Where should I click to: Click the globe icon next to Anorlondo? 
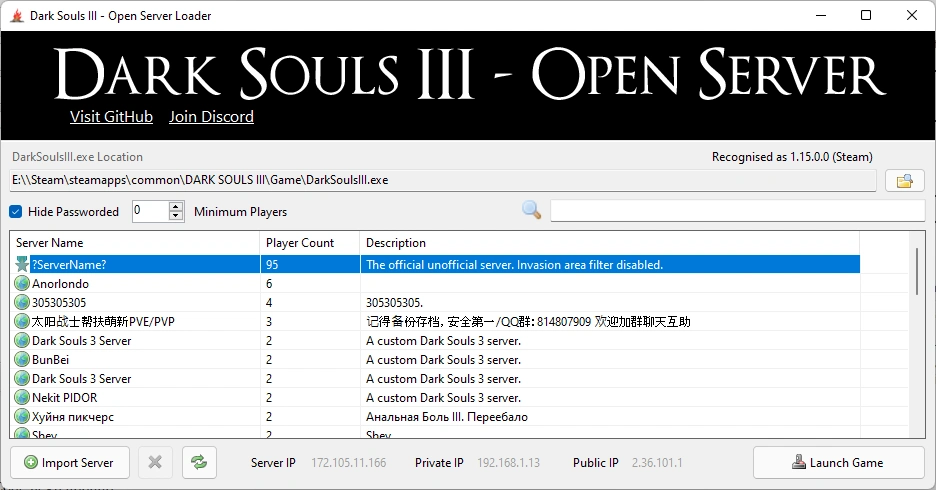click(22, 284)
